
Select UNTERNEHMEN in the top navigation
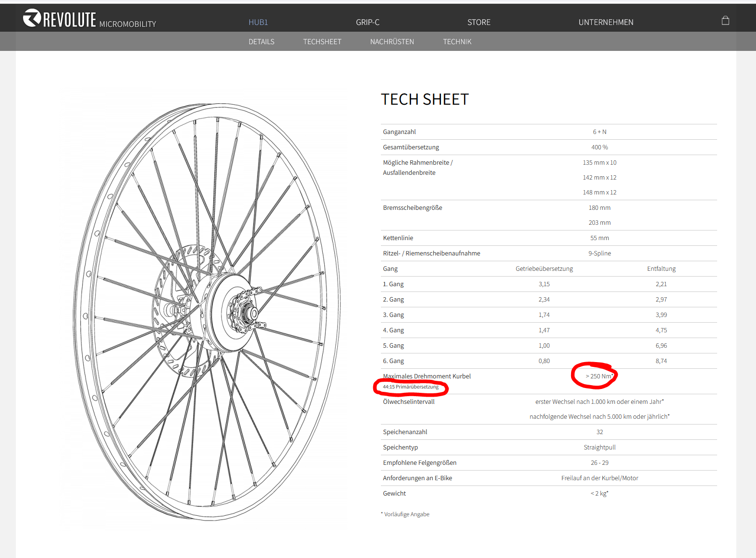tap(606, 23)
